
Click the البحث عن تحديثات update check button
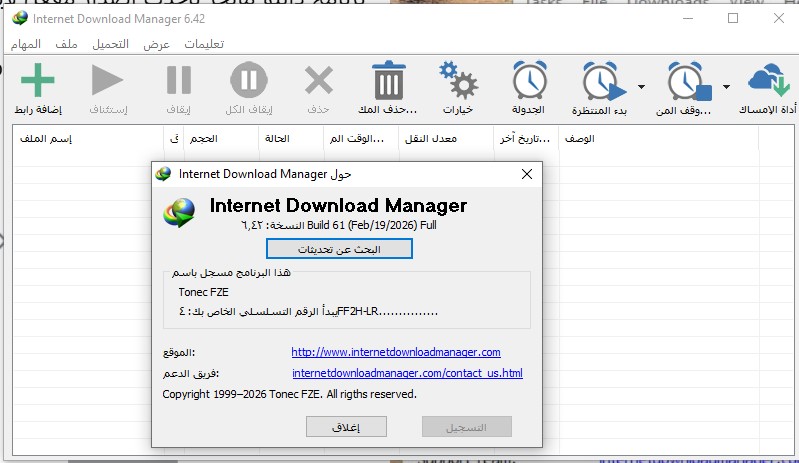point(339,249)
